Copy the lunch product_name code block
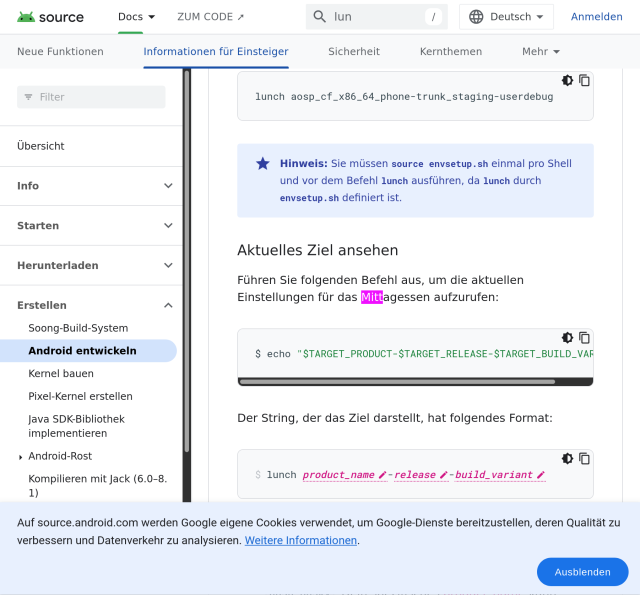The image size is (640, 595). [585, 458]
